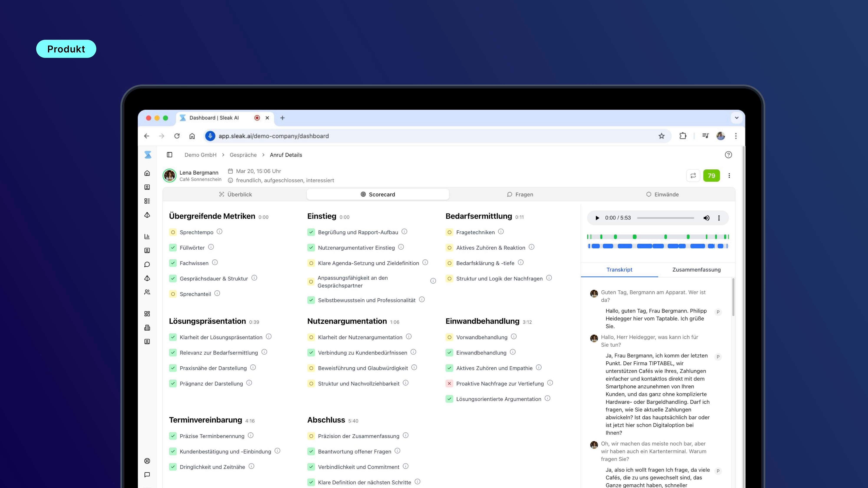Screen dimensions: 868x488
Task: Navigate to Gespräche breadcrumb link
Action: pos(243,155)
